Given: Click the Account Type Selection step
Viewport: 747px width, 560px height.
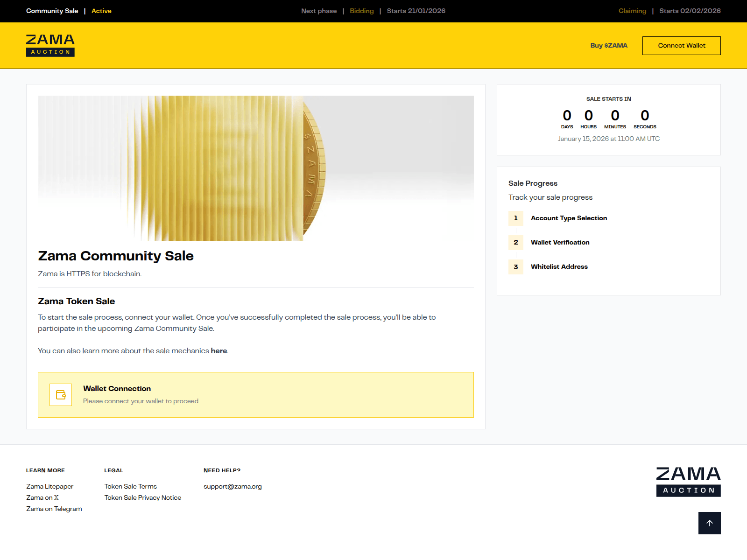Looking at the screenshot, I should (569, 218).
